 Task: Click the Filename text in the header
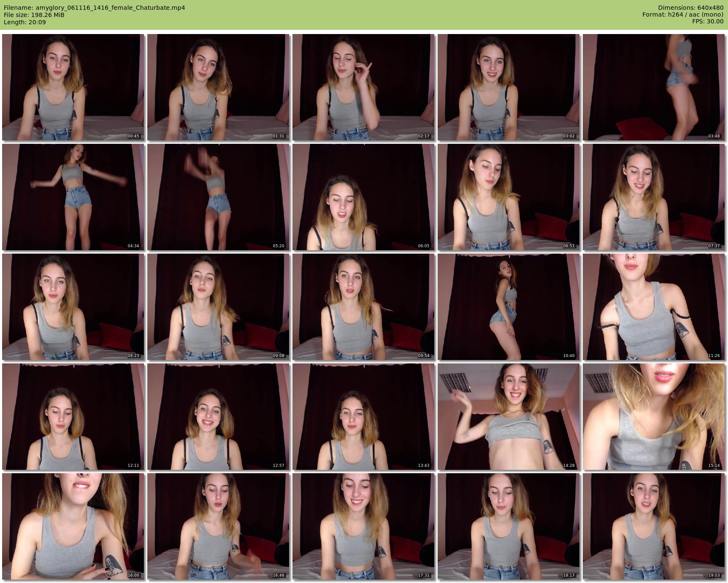(94, 8)
